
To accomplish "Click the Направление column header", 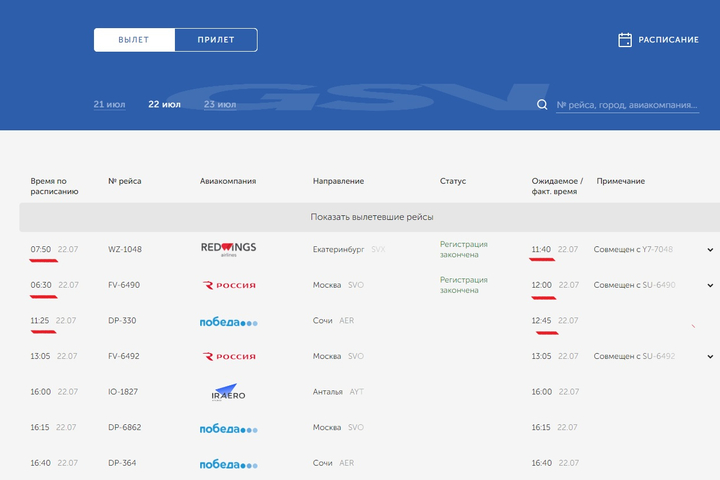I will click(x=338, y=181).
